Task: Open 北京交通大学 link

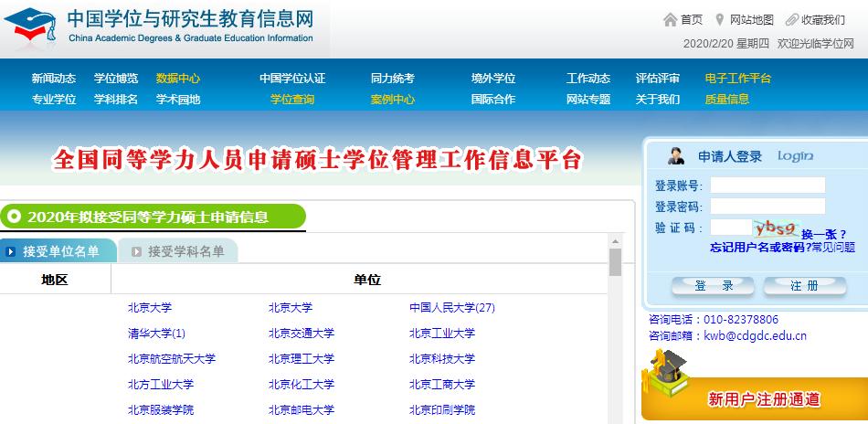Action: point(302,334)
